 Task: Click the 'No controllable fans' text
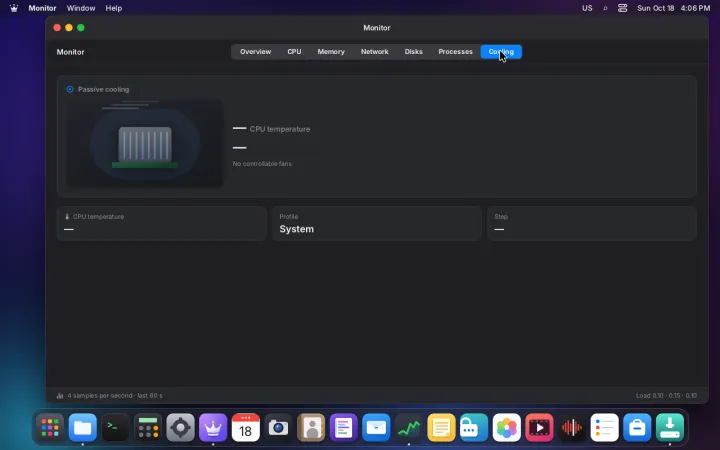click(262, 163)
